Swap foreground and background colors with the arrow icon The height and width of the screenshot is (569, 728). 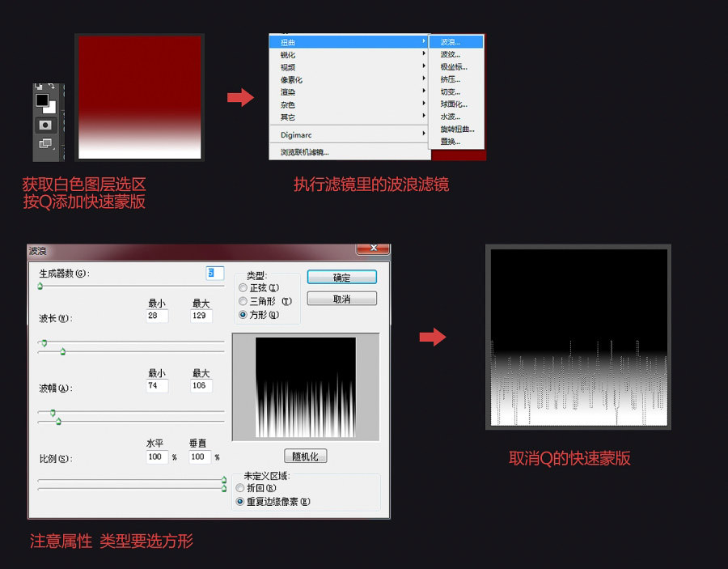point(52,86)
